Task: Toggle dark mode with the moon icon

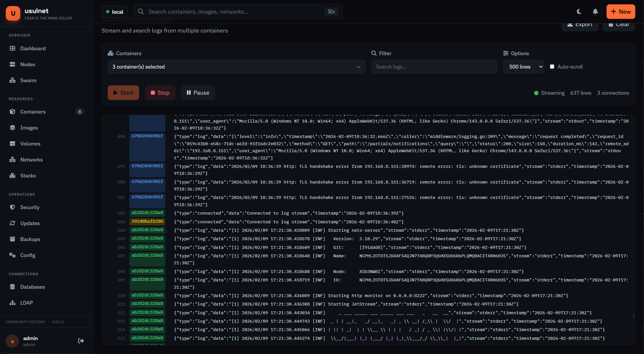Action: 579,11
